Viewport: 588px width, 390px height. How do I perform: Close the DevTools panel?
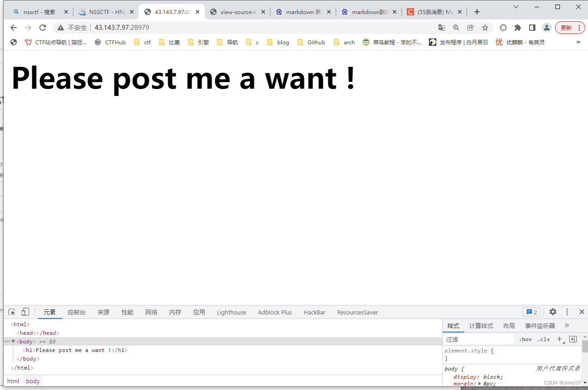coord(582,312)
